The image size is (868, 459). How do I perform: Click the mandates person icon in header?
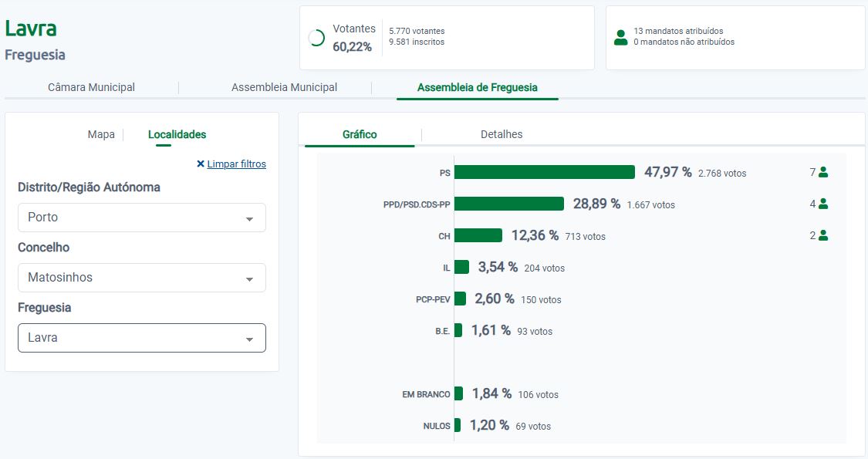pyautogui.click(x=620, y=37)
